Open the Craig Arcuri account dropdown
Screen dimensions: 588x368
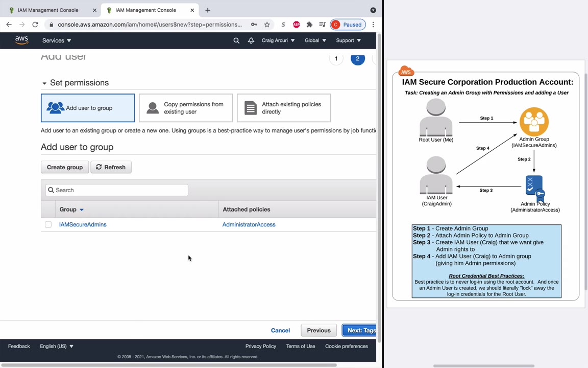coord(278,40)
